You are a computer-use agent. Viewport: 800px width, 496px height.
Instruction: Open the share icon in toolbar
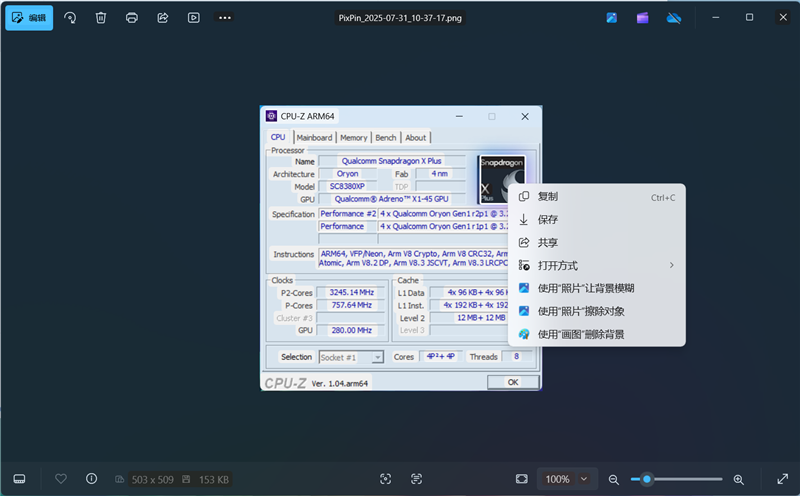click(x=163, y=18)
